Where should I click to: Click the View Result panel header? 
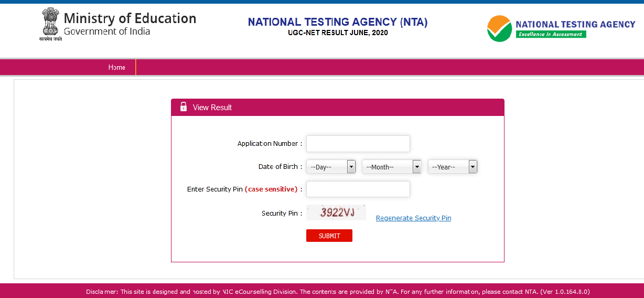(x=337, y=107)
